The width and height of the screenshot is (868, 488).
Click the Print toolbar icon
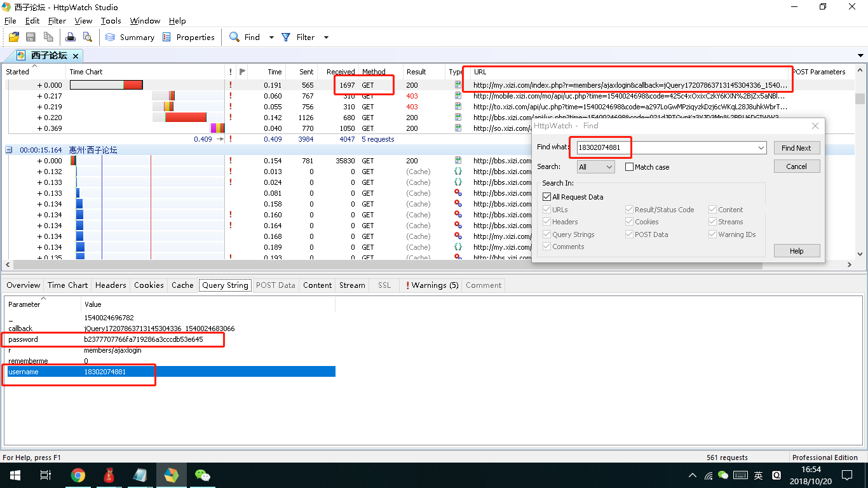(71, 37)
